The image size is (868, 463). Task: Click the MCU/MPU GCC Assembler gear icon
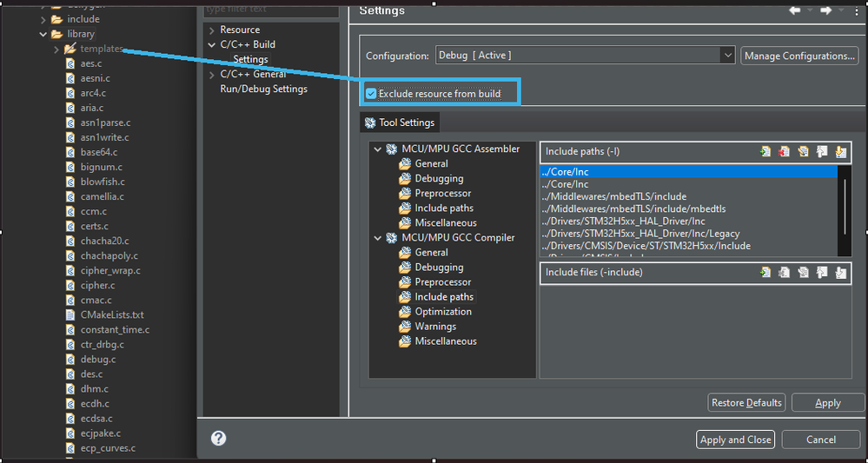(392, 149)
